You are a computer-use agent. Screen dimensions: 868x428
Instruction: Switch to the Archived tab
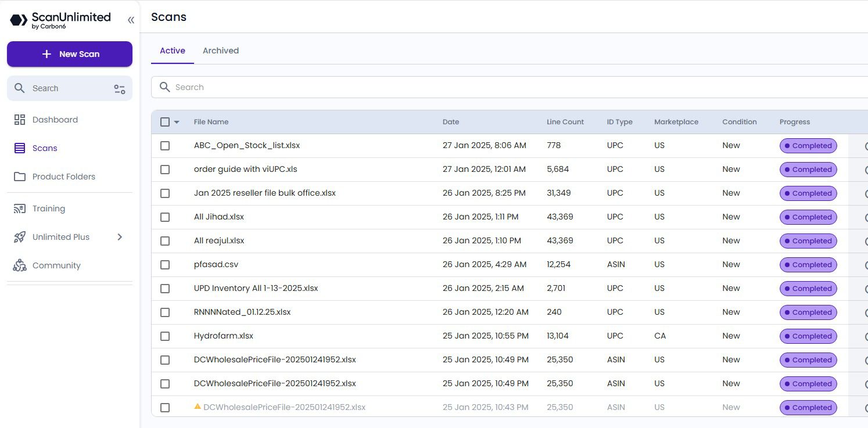(x=221, y=51)
